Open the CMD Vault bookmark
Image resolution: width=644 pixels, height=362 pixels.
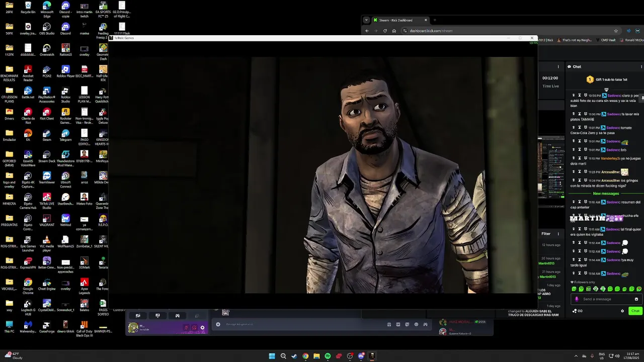606,40
